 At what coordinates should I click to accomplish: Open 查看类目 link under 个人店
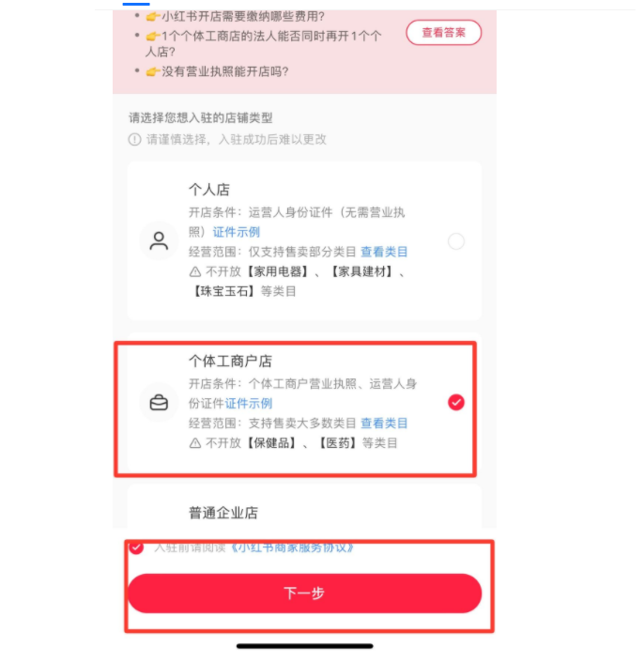click(x=384, y=252)
